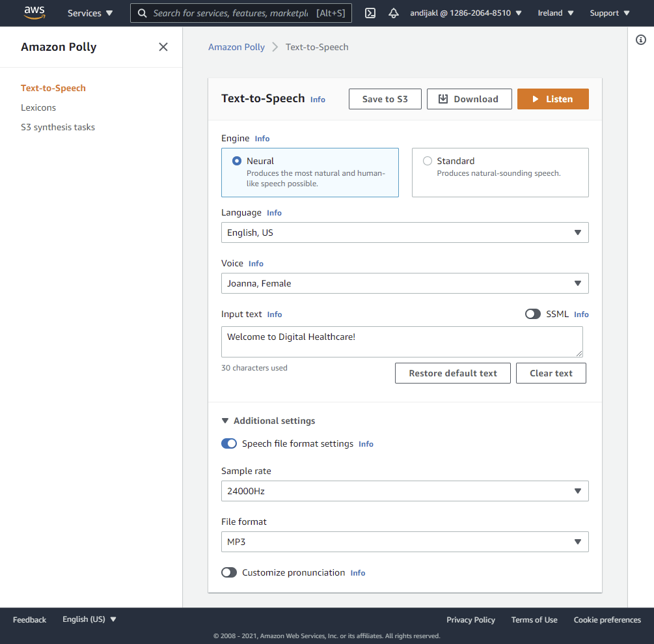Click into the Input text area
The image size is (654, 644).
[402, 342]
